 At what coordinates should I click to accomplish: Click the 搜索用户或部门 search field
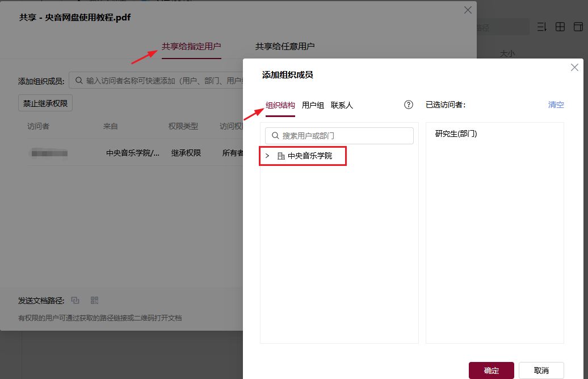pos(339,136)
